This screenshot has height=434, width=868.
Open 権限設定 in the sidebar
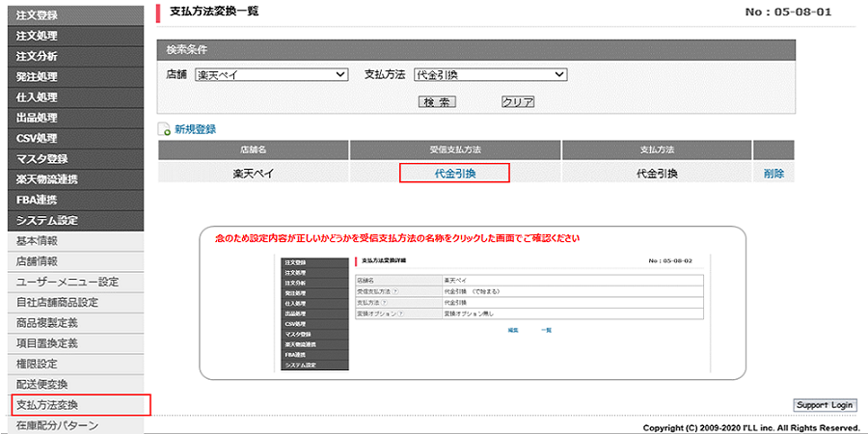(75, 364)
